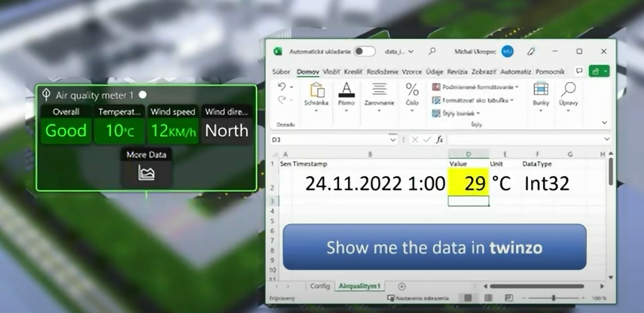Screen dimensions: 644x313
Task: Switch to Page Break Preview icon
Action: pos(508,298)
